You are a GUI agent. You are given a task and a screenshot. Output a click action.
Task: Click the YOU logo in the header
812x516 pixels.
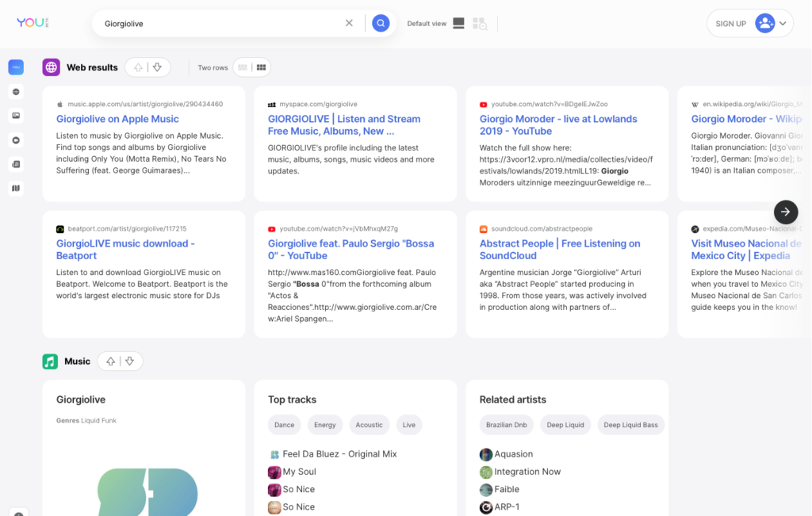tap(33, 23)
